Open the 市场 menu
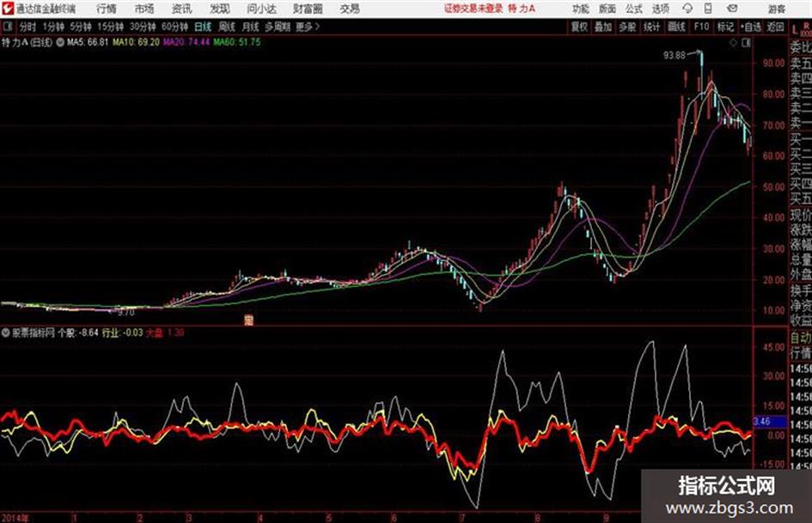Viewport: 812px width, 523px height. click(x=144, y=9)
